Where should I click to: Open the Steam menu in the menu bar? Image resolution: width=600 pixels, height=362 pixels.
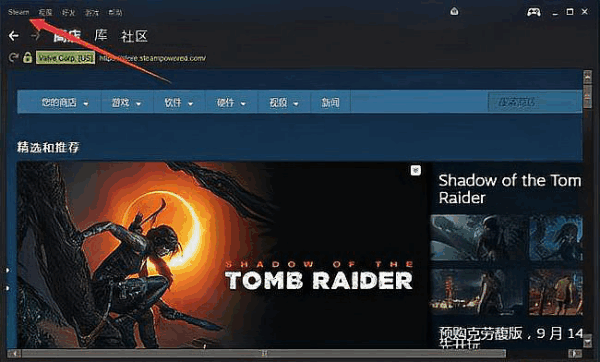click(x=18, y=13)
